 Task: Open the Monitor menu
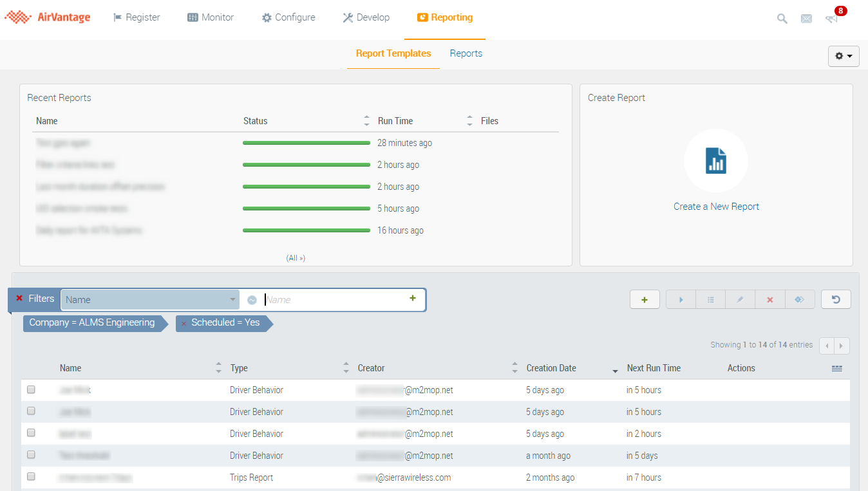pyautogui.click(x=211, y=17)
